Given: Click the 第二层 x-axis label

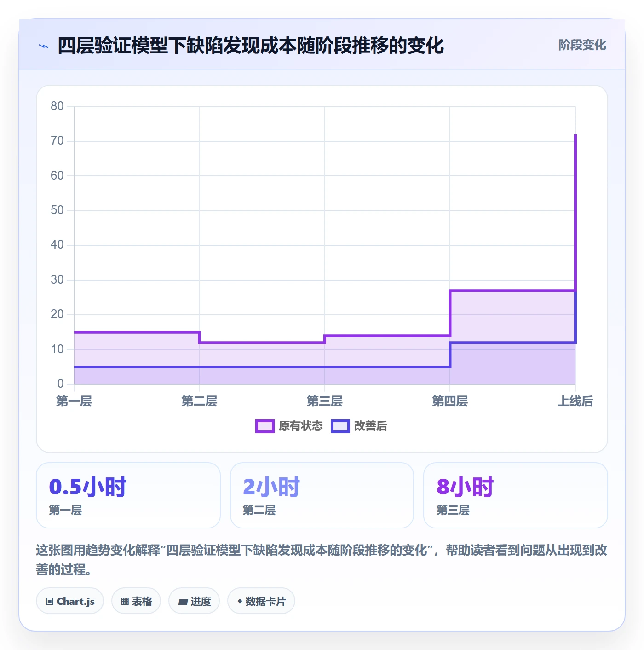Looking at the screenshot, I should click(x=199, y=401).
